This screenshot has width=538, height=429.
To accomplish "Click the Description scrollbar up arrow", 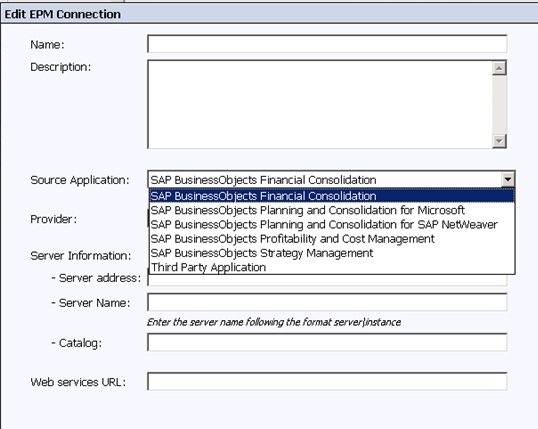I will click(499, 68).
